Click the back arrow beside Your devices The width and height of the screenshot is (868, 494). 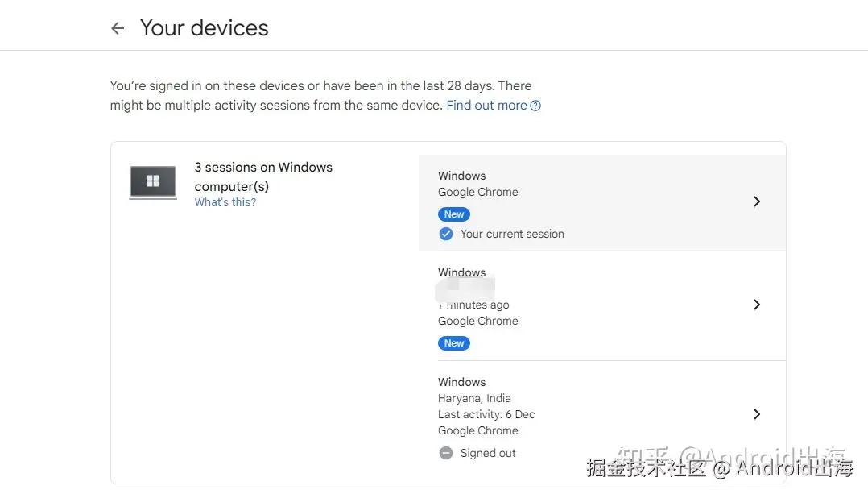[118, 28]
